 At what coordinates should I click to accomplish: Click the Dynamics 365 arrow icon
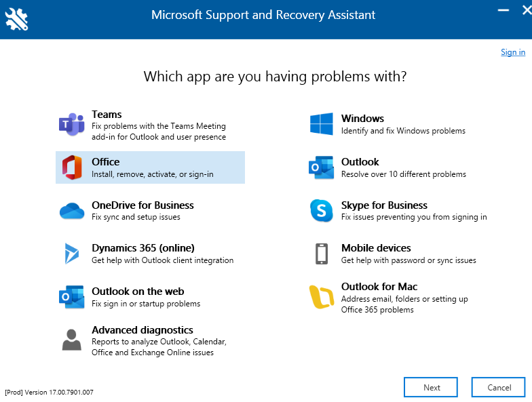tap(72, 254)
